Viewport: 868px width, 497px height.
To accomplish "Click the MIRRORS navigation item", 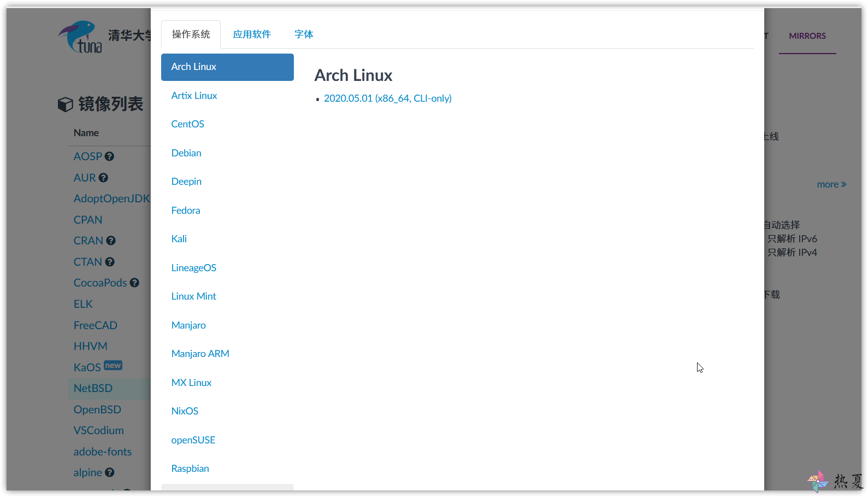I will coord(807,36).
